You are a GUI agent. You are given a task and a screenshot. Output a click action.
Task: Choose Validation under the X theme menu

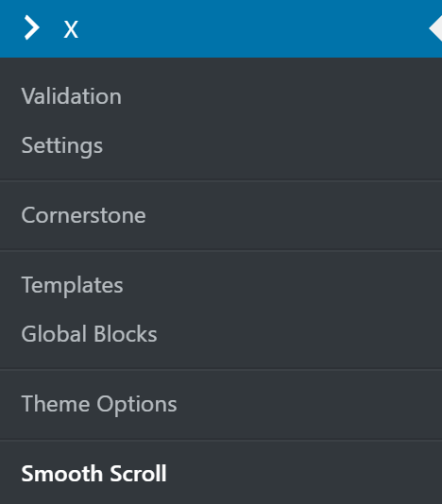[x=72, y=96]
